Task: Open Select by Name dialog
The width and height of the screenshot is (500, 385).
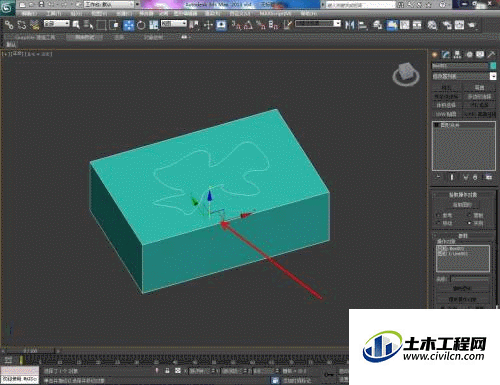Action: (88, 25)
